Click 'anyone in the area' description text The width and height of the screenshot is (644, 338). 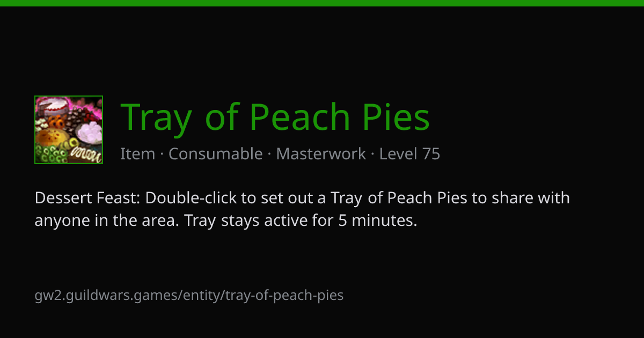pyautogui.click(x=107, y=221)
